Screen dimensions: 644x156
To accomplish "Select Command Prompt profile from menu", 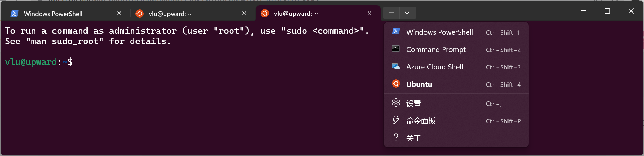I will tap(456, 50).
